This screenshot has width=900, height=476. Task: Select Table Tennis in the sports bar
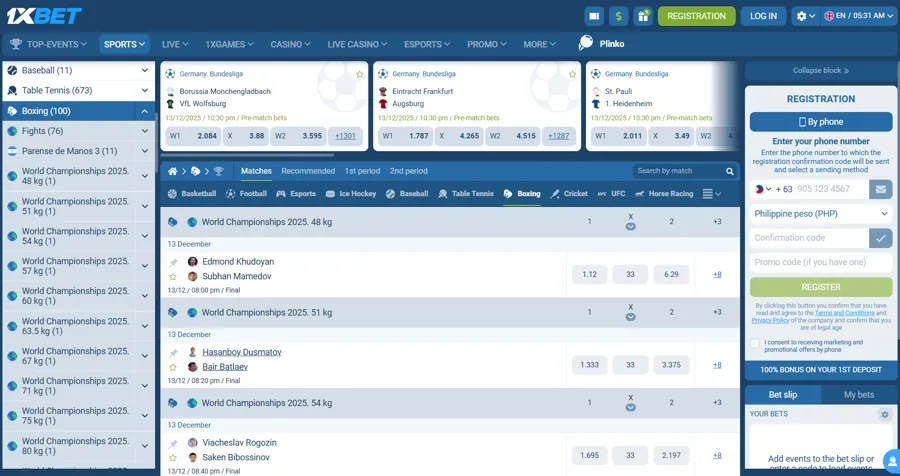pos(466,194)
